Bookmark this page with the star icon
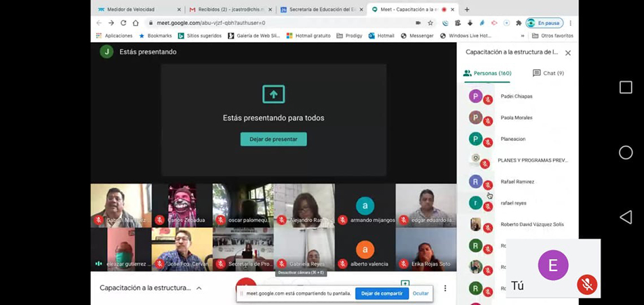Image resolution: width=644 pixels, height=305 pixels. click(430, 23)
